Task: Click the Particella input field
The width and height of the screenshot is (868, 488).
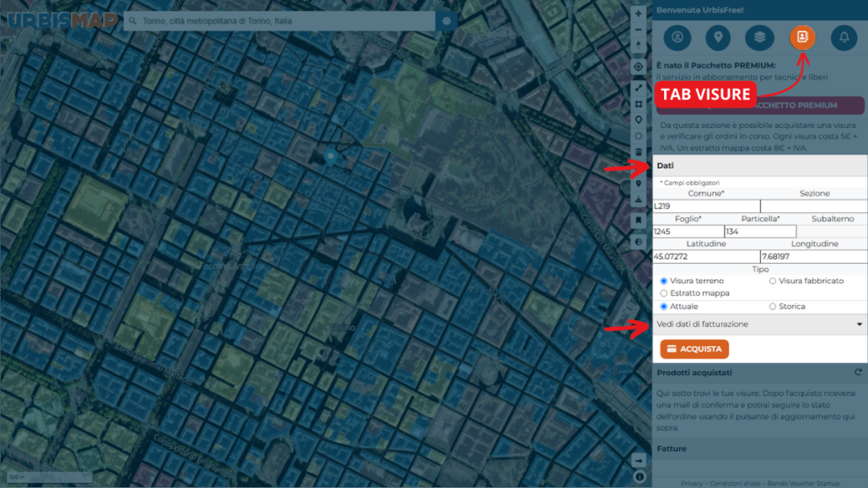Action: (761, 232)
